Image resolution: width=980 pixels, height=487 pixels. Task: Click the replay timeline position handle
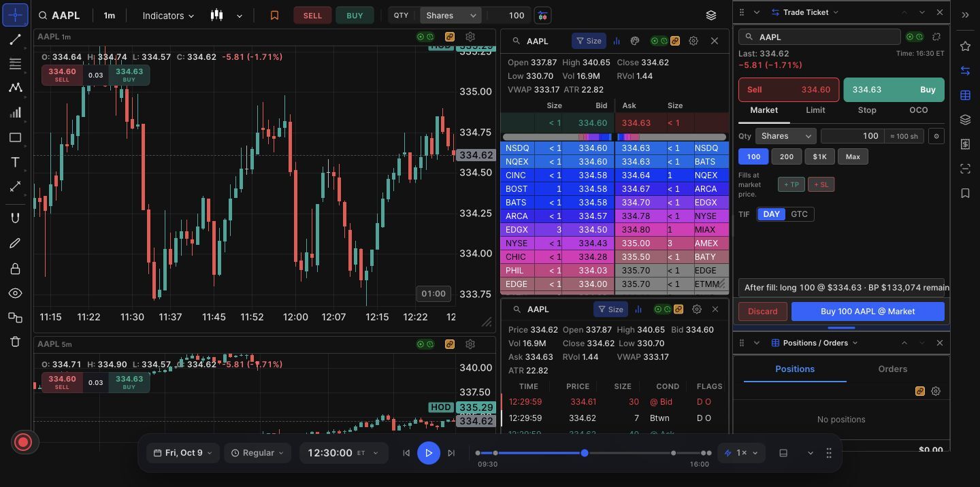pos(585,453)
